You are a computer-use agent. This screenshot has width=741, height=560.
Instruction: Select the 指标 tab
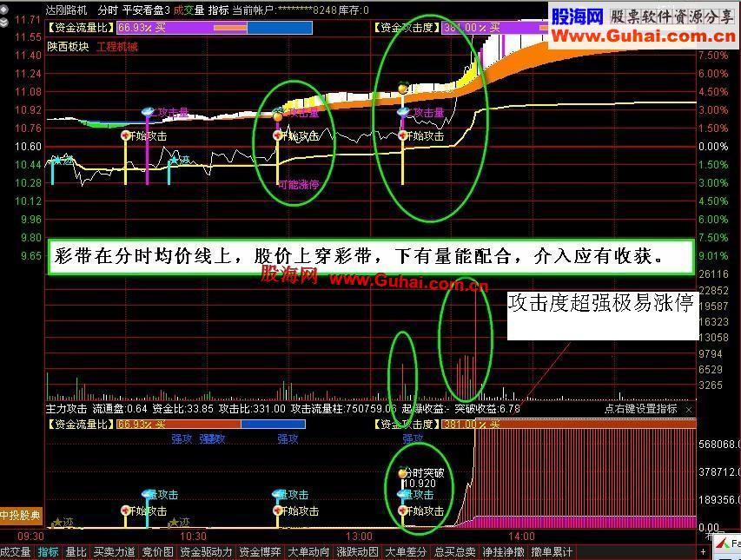(x=48, y=552)
